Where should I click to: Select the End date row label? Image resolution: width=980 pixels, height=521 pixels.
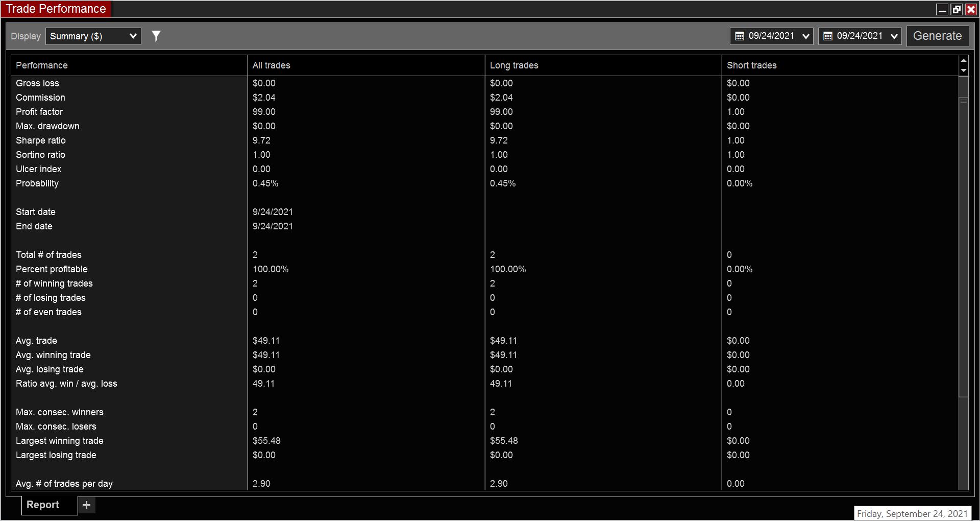click(34, 226)
